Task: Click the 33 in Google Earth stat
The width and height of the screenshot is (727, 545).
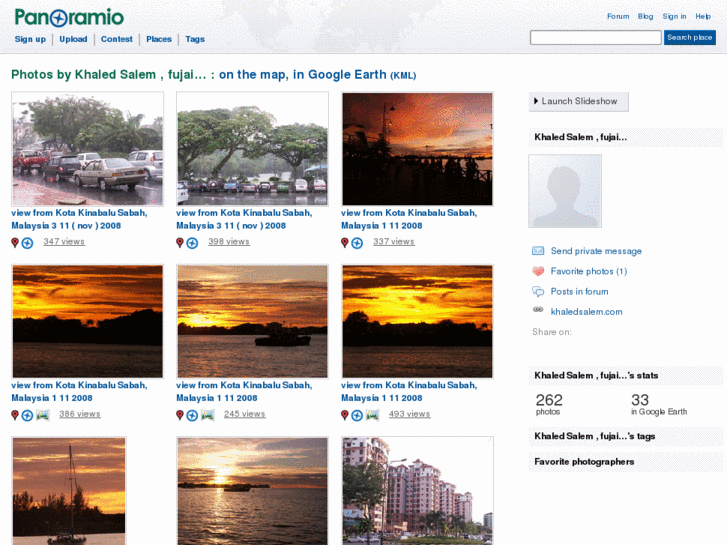Action: [659, 404]
